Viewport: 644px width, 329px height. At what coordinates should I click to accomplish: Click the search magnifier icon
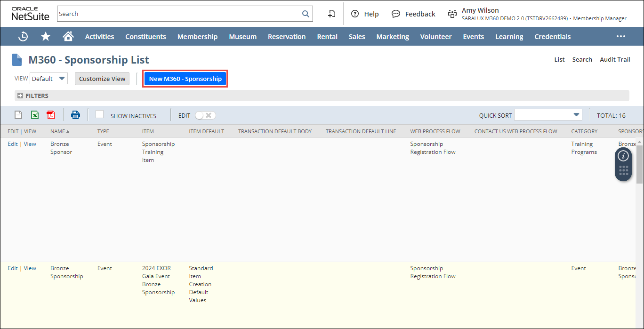[x=306, y=14]
